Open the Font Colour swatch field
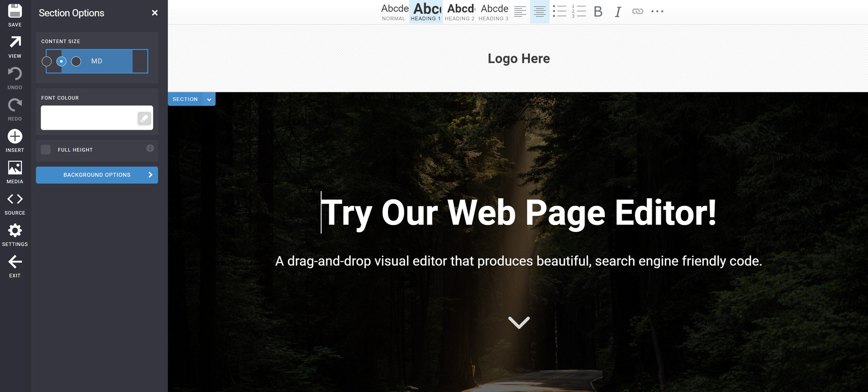868x392 pixels. point(89,118)
